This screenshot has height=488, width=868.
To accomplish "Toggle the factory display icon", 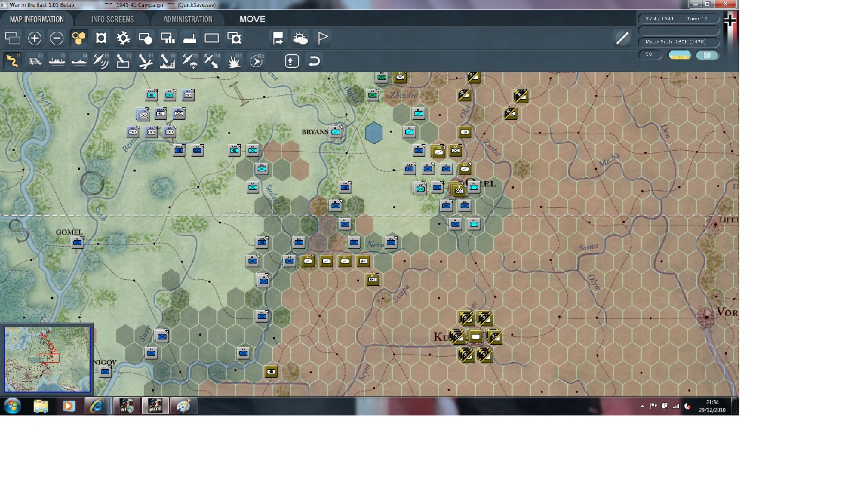I will [x=189, y=38].
